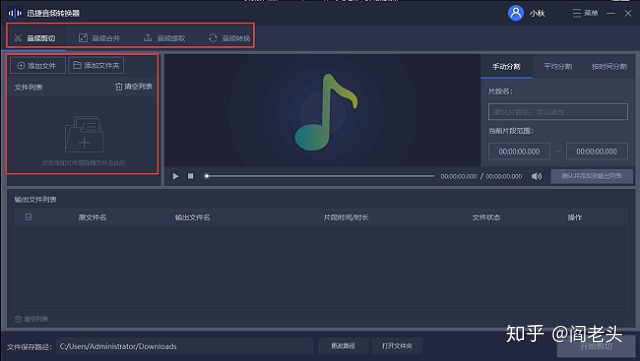
Task: Close the application window
Action: [628, 13]
